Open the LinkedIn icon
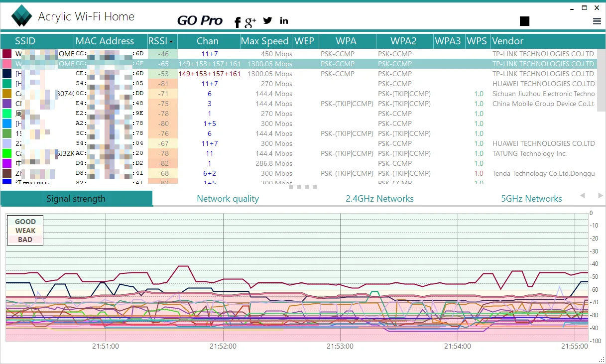The width and height of the screenshot is (606, 364). [284, 20]
